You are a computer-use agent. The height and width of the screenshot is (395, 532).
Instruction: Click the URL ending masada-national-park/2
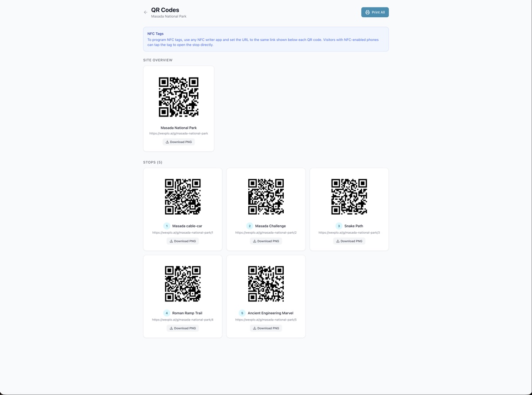(266, 233)
